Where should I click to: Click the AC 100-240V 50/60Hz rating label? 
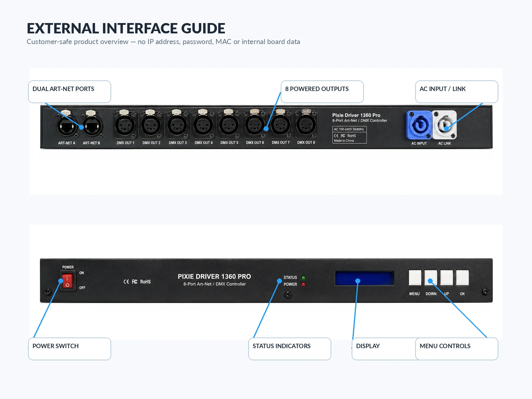tap(349, 129)
